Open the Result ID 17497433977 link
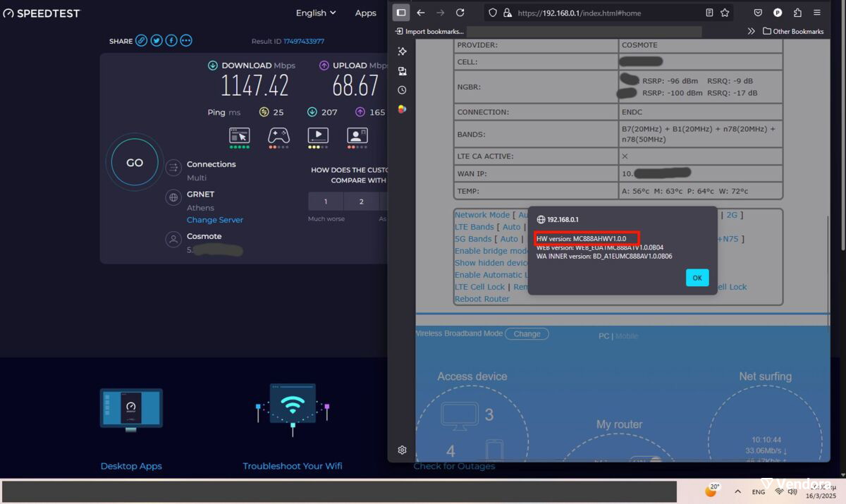Image resolution: width=846 pixels, height=504 pixels. coord(304,41)
